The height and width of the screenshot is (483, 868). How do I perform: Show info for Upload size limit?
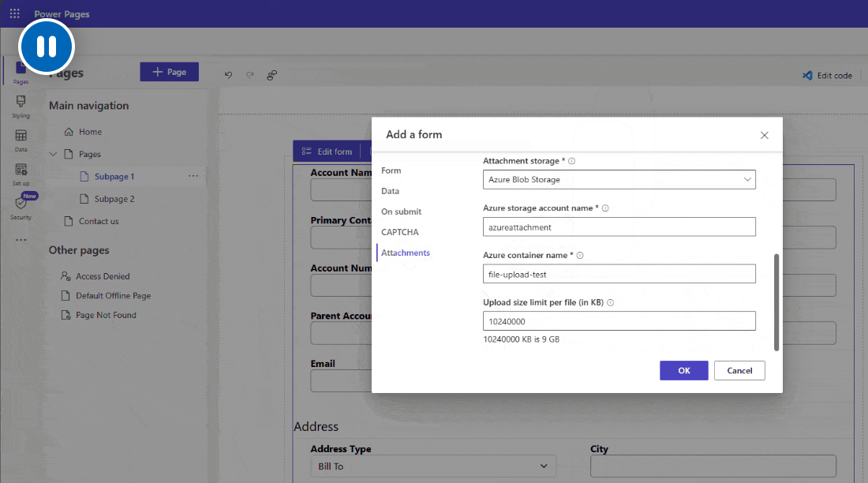pyautogui.click(x=611, y=302)
